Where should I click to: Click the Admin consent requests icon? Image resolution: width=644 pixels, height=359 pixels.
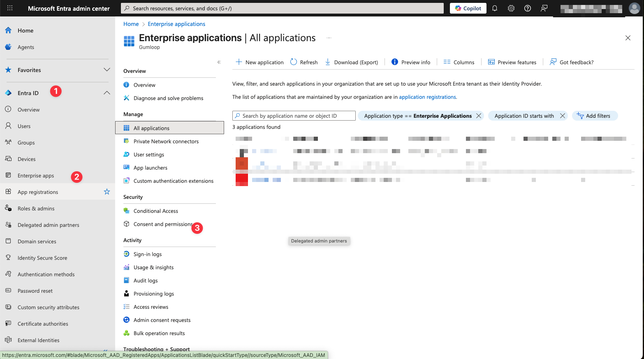(127, 320)
